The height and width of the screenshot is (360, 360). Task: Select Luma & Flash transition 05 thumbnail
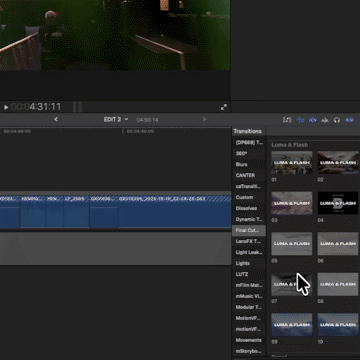292,244
